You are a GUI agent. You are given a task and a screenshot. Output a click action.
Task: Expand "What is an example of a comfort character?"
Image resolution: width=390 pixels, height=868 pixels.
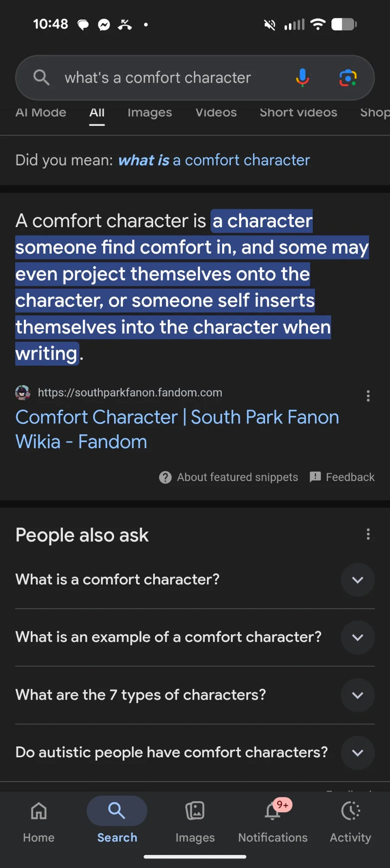pos(357,637)
